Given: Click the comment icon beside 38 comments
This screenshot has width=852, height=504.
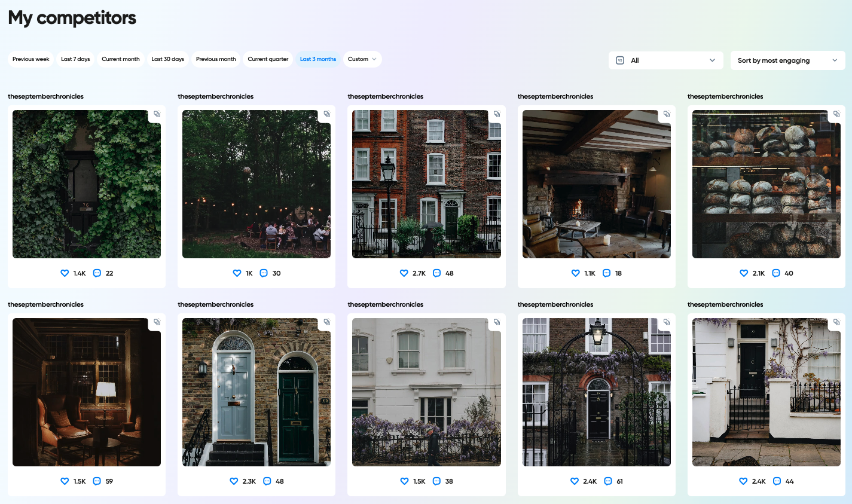Looking at the screenshot, I should click(x=436, y=481).
